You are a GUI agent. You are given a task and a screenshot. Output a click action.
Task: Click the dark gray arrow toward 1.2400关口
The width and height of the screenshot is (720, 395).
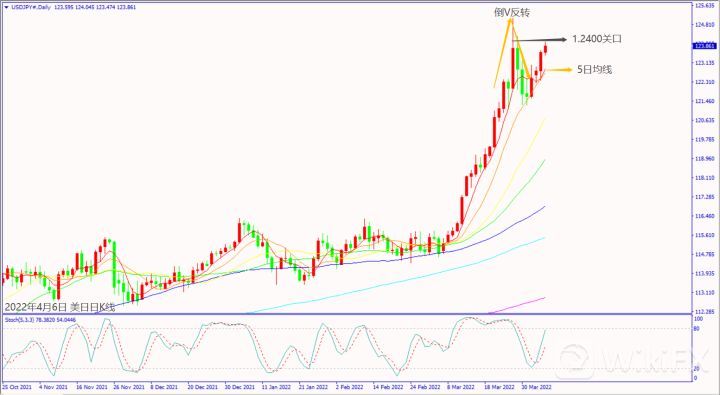point(540,40)
